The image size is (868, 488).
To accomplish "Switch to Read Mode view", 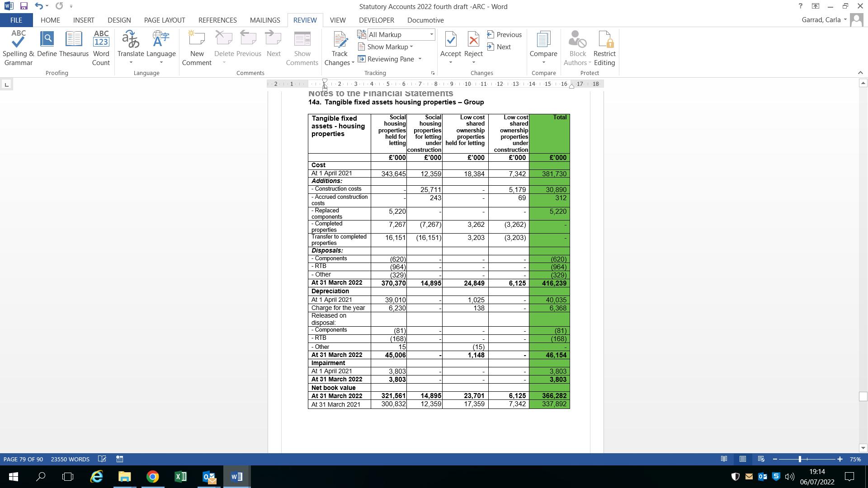I will (x=724, y=459).
